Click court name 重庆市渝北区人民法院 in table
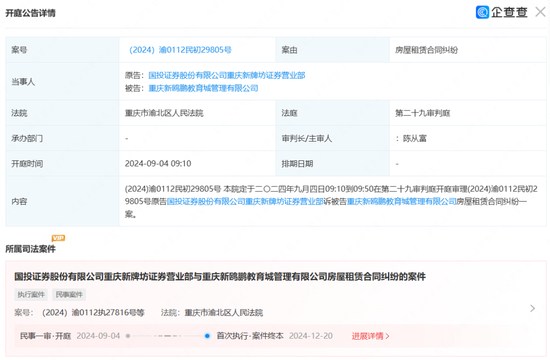550x360 pixels. [x=164, y=113]
